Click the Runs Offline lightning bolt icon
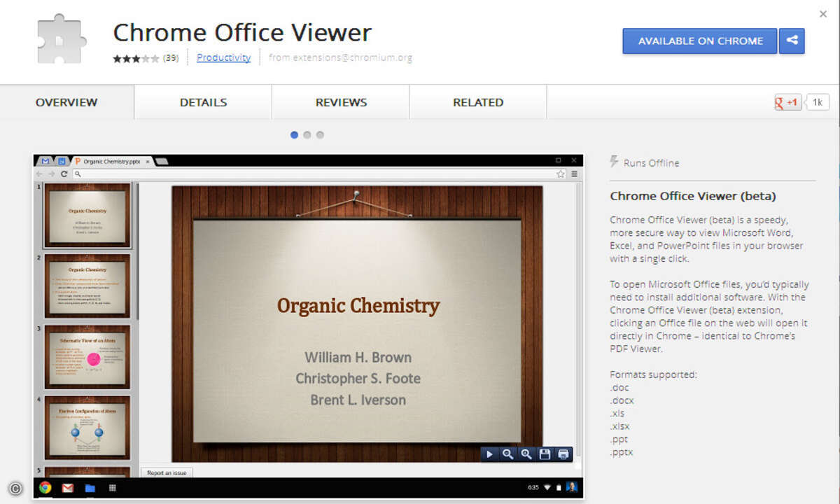Screen dimensions: 840x504 click(615, 162)
